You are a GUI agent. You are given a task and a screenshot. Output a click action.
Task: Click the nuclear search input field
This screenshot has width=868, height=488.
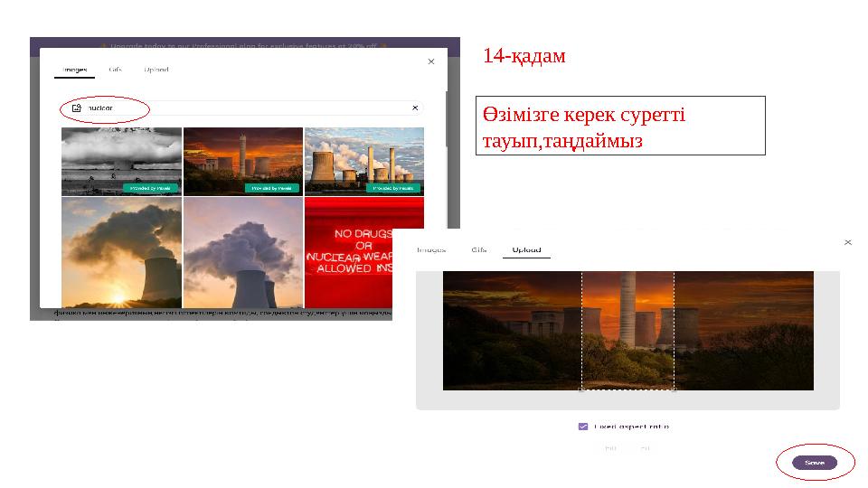[x=242, y=108]
